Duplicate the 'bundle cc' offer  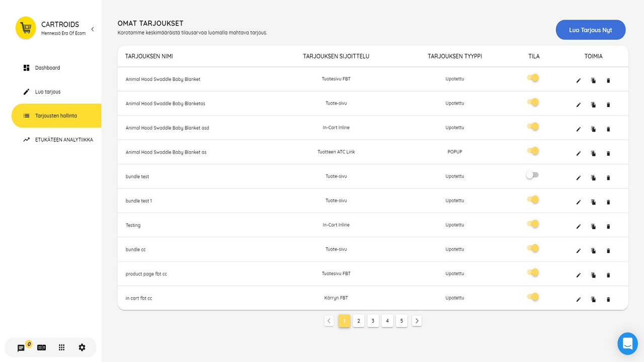coord(593,251)
